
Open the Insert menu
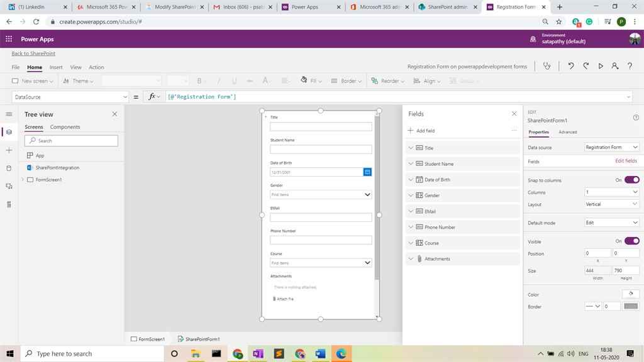point(56,67)
